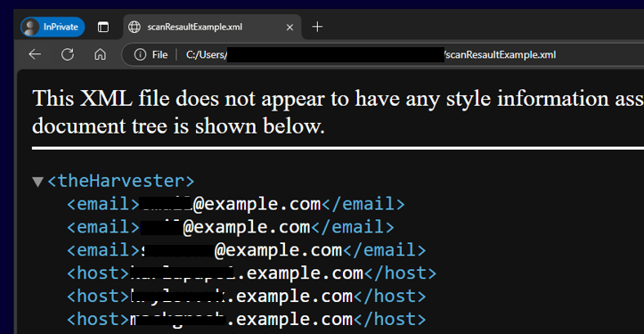Open a new tab with plus button
644x334 pixels.
317,27
